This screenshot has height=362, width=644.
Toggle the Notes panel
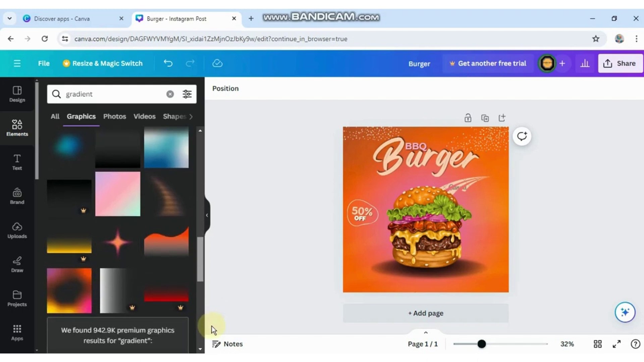point(227,344)
